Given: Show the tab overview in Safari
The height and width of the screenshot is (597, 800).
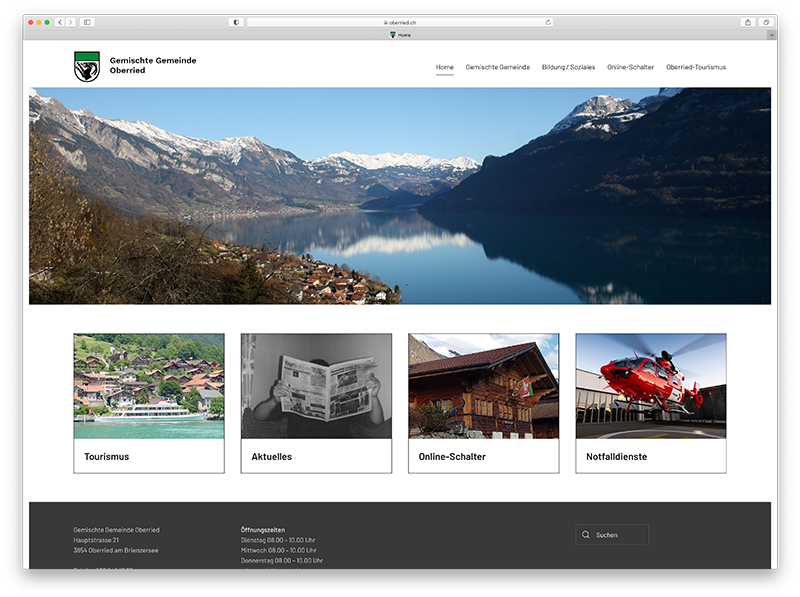Looking at the screenshot, I should [x=766, y=22].
